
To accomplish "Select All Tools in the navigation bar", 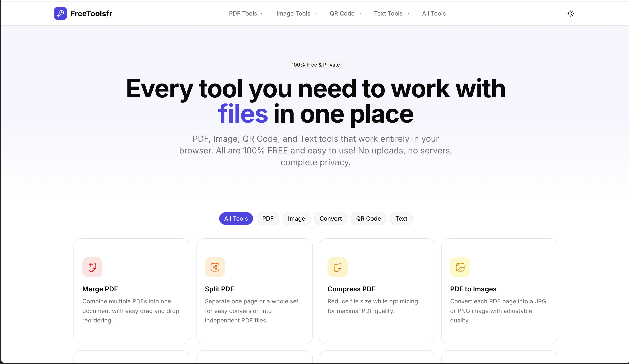I will pyautogui.click(x=434, y=13).
